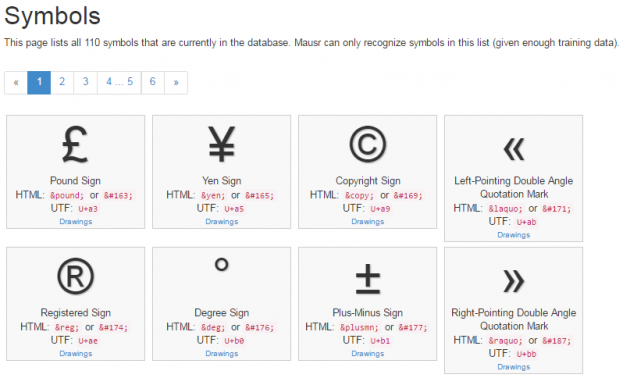Image resolution: width=630 pixels, height=378 pixels.
Task: Click the '&#171;' HTML code
Action: click(556, 209)
